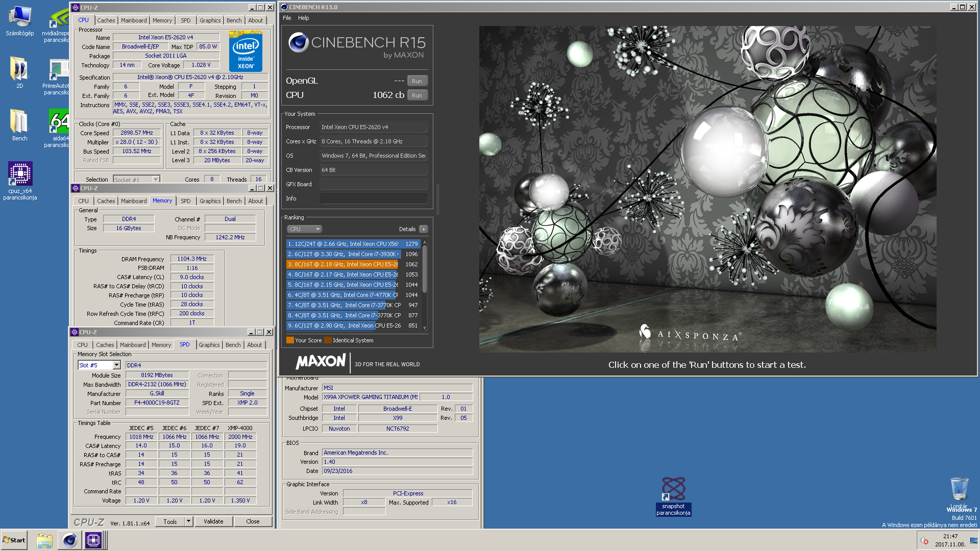This screenshot has width=980, height=551.
Task: Select the Bench tab in the SPD CPU-Z window
Action: (233, 345)
